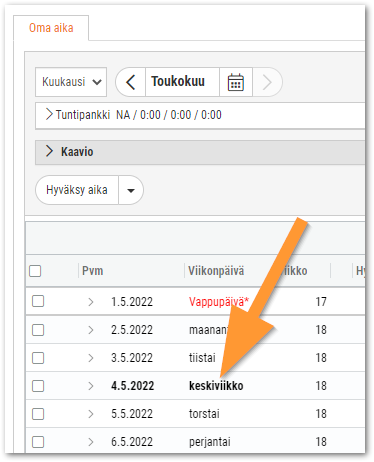Click the date 5.5.2022
The height and width of the screenshot is (462, 374).
[132, 414]
